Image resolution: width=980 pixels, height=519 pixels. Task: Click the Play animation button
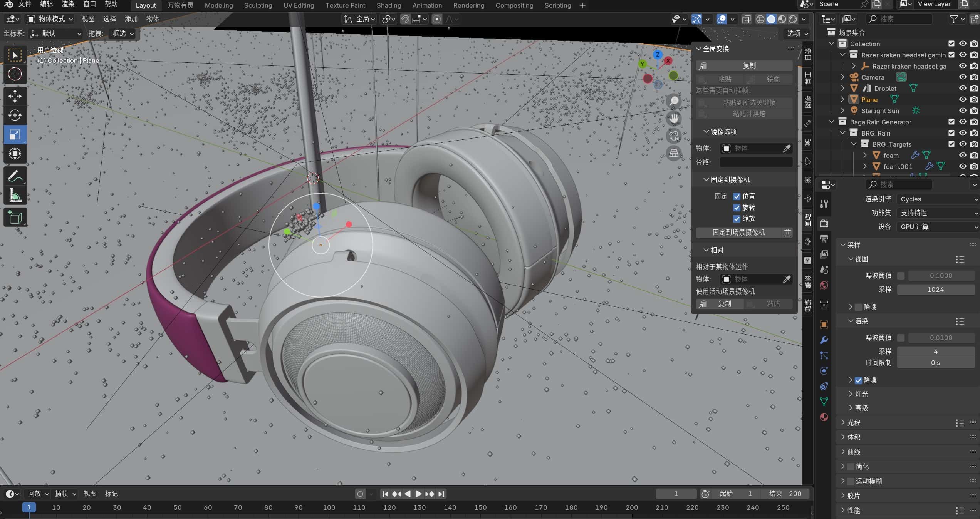(x=418, y=494)
